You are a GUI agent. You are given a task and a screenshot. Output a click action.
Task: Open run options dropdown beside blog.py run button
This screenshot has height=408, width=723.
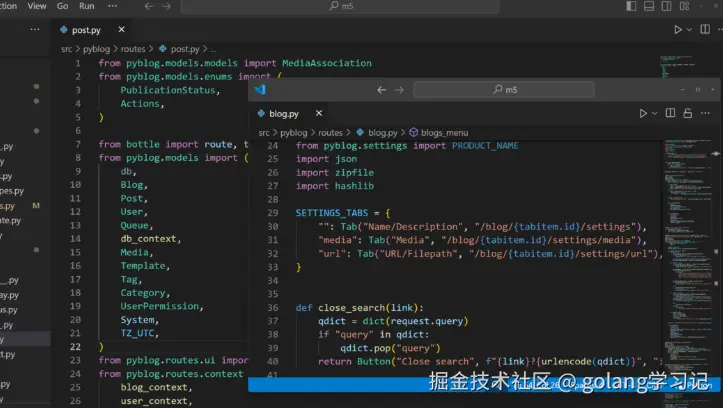pyautogui.click(x=654, y=113)
